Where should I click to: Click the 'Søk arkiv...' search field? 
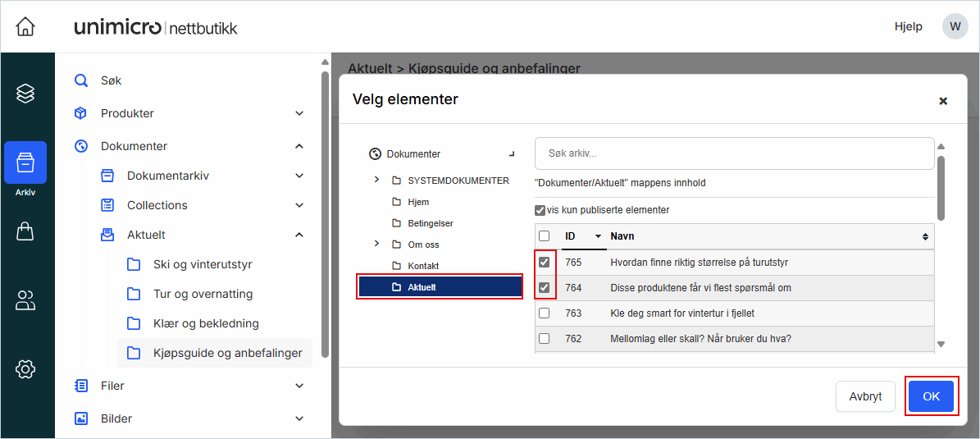click(734, 153)
